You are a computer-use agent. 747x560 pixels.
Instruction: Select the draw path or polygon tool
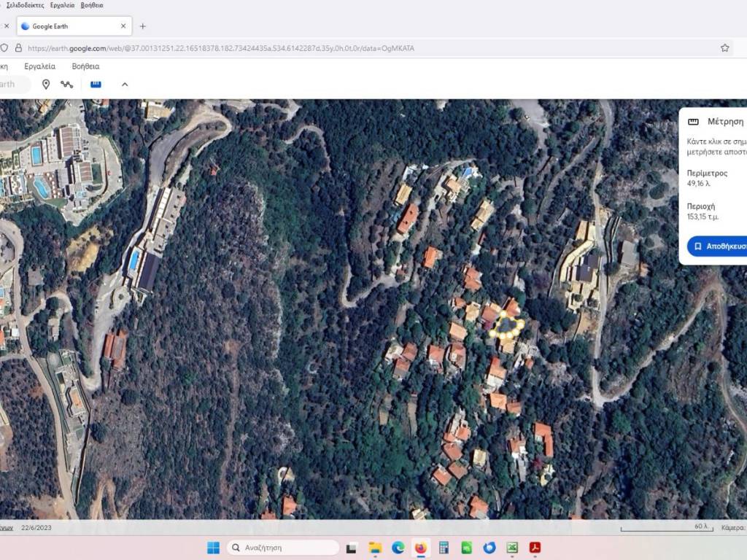[67, 85]
